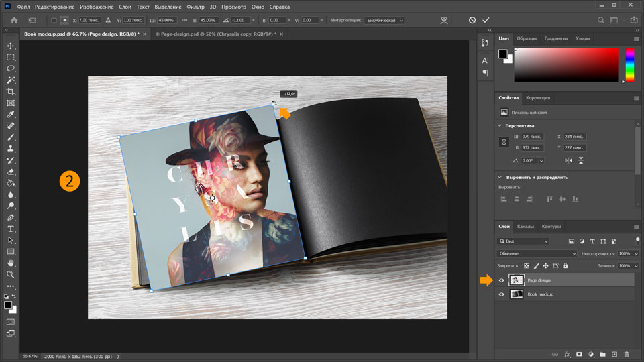
Task: Select the Lasso tool
Action: click(x=11, y=68)
